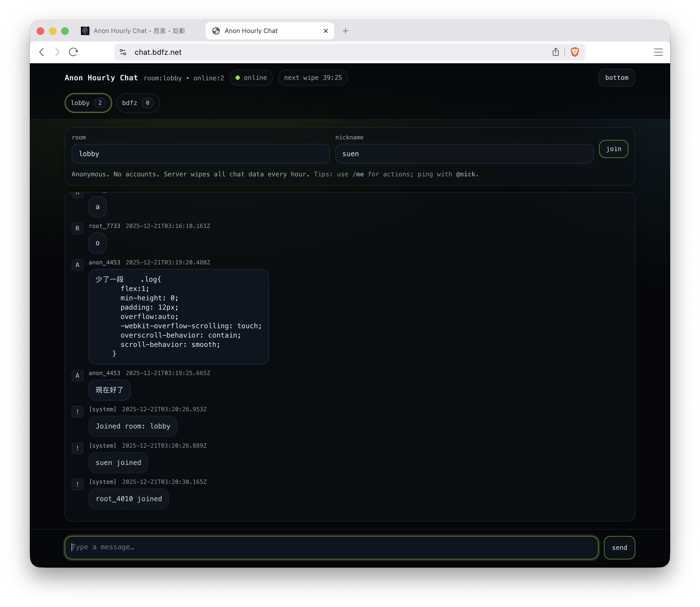Viewport: 700px width, 607px height.
Task: Open Brave Shields lion icon
Action: point(575,52)
